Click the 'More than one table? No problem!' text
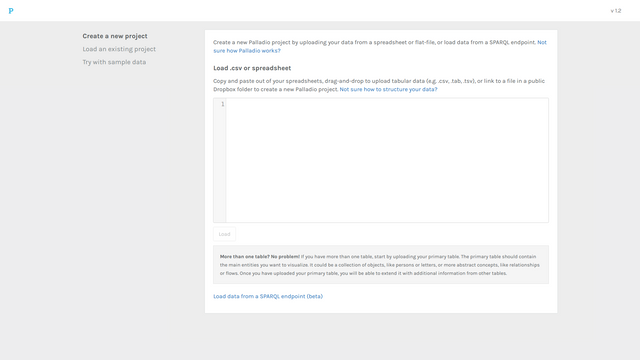This screenshot has height=360, width=640. coord(260,257)
